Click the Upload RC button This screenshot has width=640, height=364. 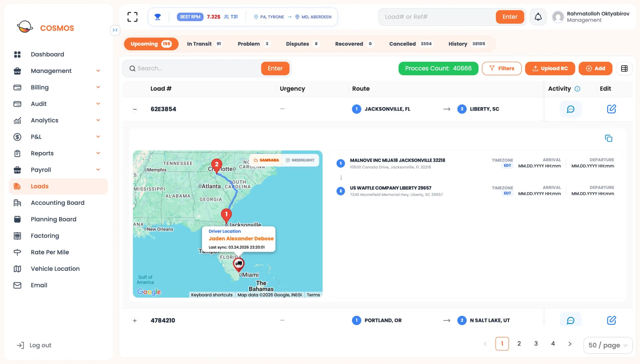tap(550, 69)
